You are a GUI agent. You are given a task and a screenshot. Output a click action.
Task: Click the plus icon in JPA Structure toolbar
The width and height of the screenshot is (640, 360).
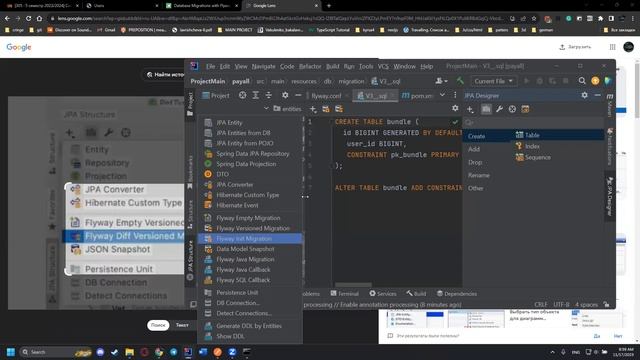click(313, 109)
